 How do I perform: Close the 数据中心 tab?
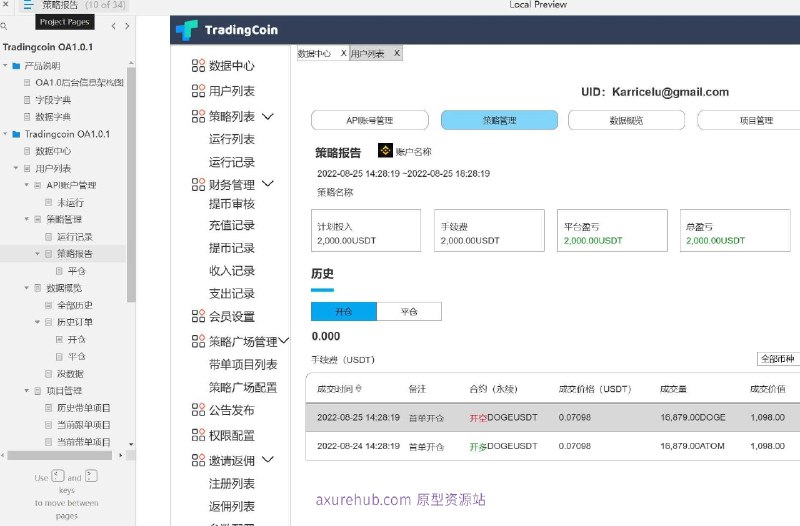[x=343, y=53]
